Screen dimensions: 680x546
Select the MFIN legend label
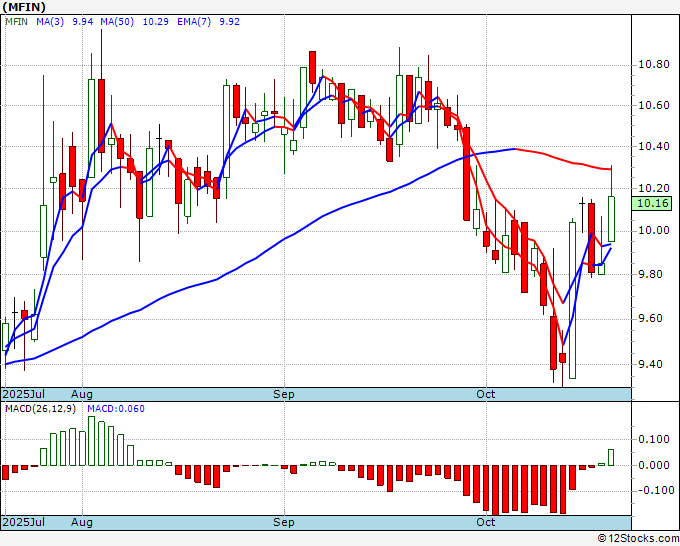pyautogui.click(x=16, y=22)
